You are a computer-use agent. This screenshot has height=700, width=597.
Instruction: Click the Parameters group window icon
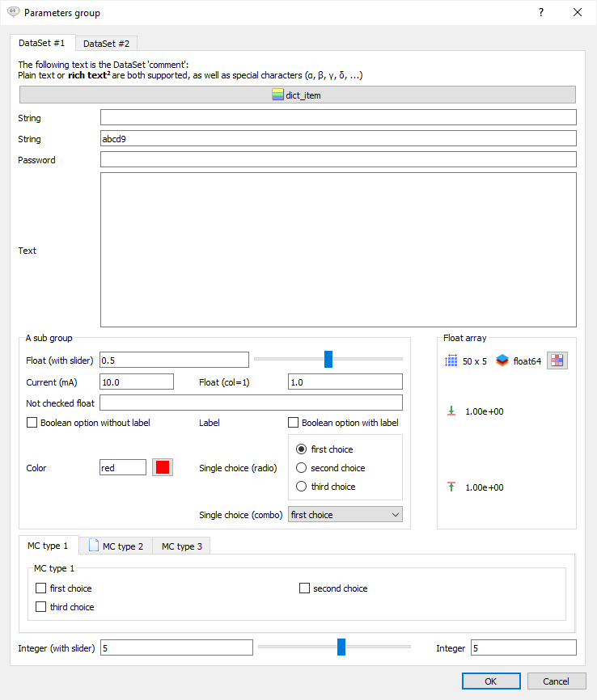14,12
